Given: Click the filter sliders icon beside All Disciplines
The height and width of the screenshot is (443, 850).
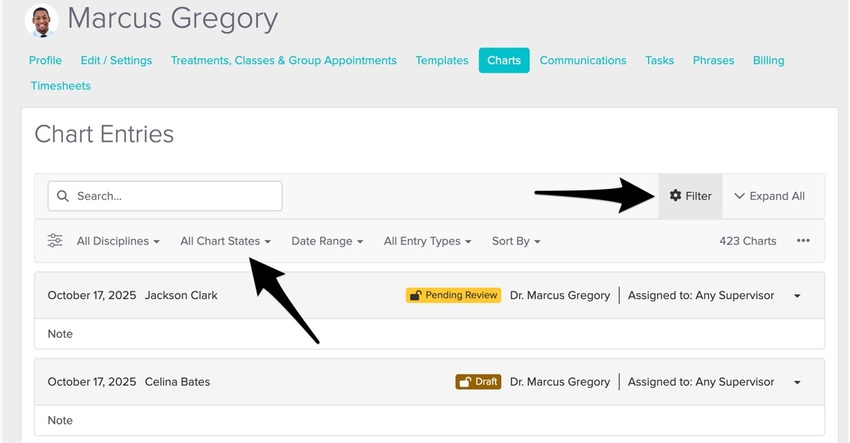Looking at the screenshot, I should [x=55, y=241].
